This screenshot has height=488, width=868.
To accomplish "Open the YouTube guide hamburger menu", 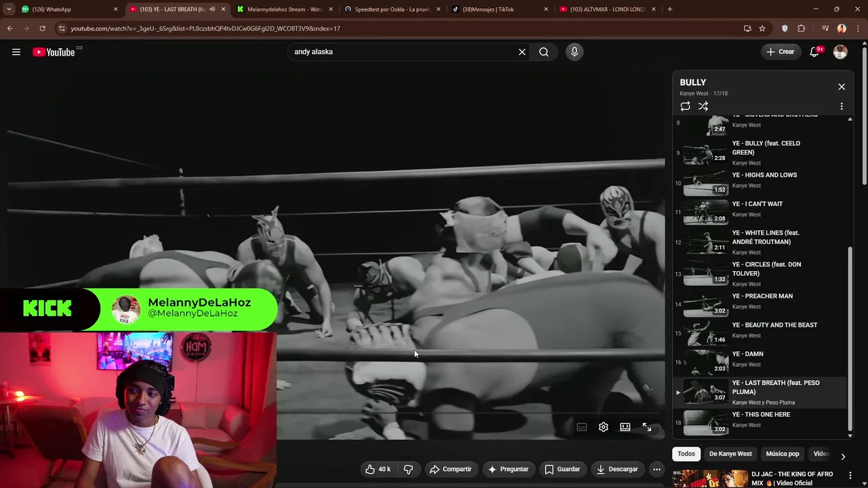I will pyautogui.click(x=16, y=52).
